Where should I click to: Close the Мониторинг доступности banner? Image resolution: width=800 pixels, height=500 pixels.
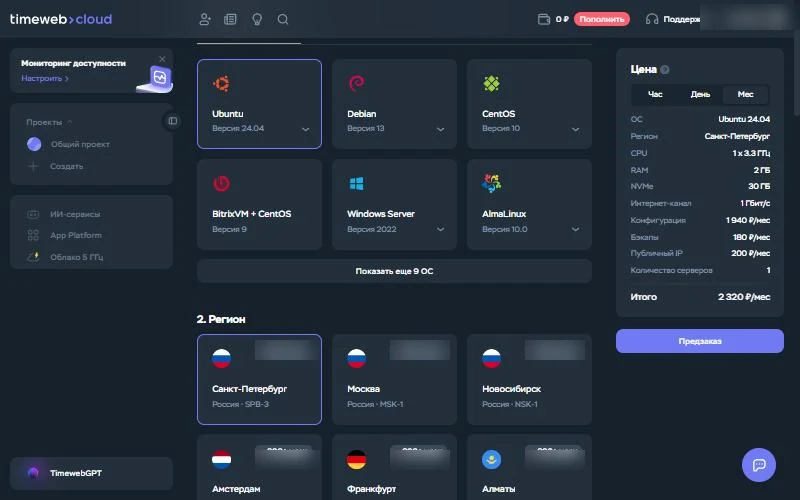[162, 59]
